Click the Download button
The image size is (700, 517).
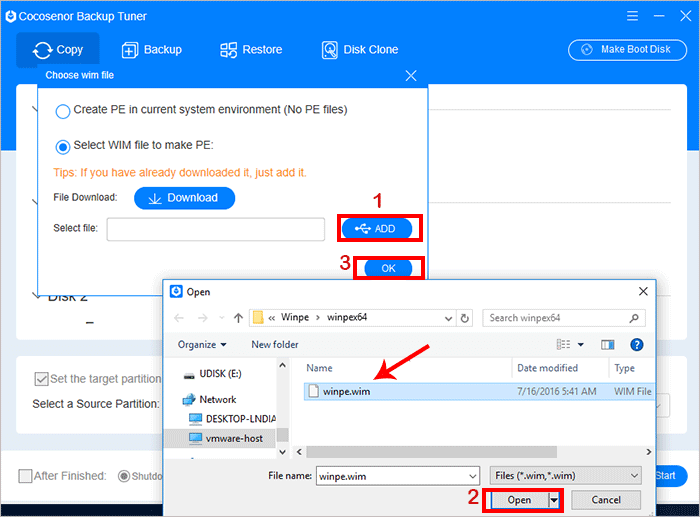point(184,198)
